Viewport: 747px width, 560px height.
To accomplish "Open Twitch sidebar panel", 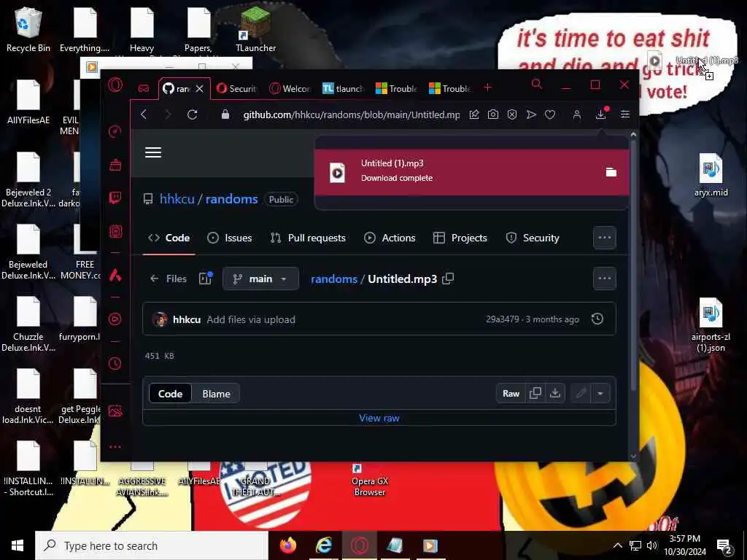I will coord(115,198).
